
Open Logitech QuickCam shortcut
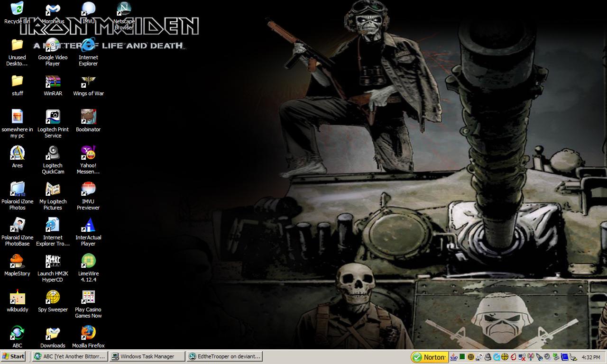(53, 160)
